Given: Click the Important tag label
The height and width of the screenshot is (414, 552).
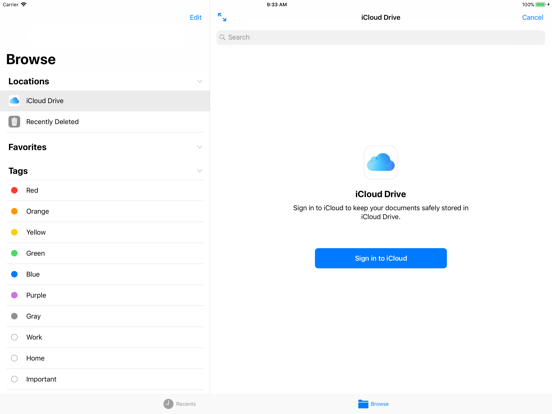Looking at the screenshot, I should [x=41, y=380].
